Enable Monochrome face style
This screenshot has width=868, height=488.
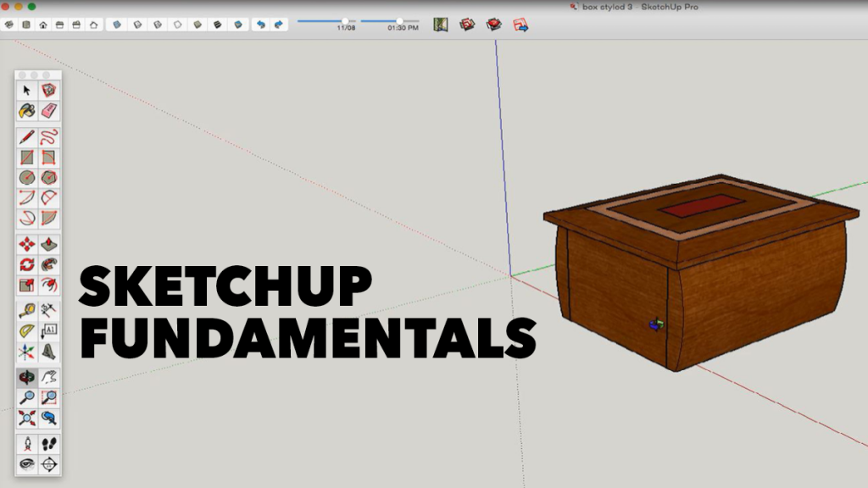[x=238, y=25]
